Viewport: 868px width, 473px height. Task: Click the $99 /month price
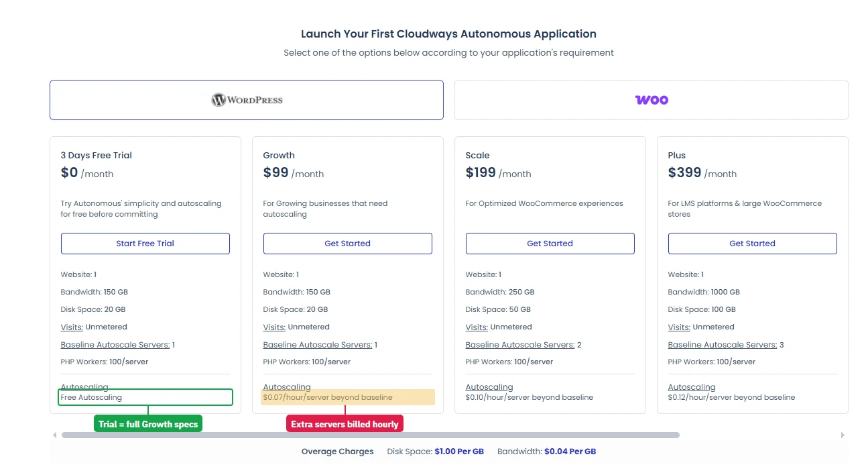click(x=294, y=173)
